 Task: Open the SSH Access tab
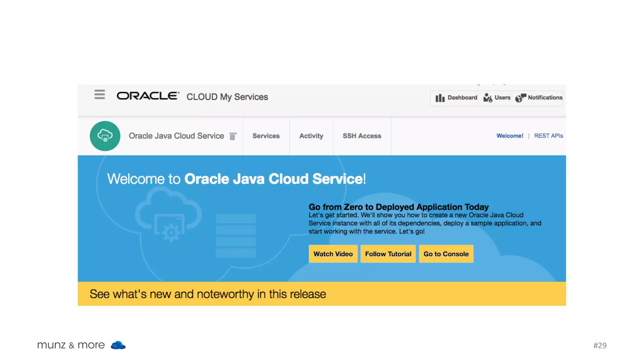pos(362,136)
